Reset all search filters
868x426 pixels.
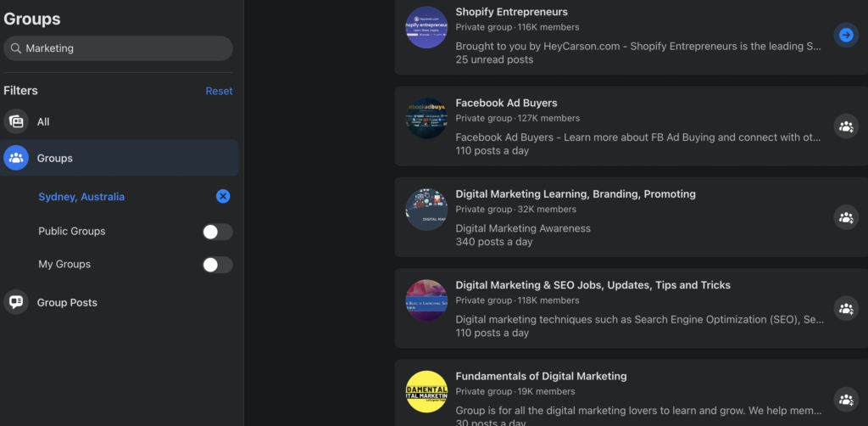coord(220,91)
